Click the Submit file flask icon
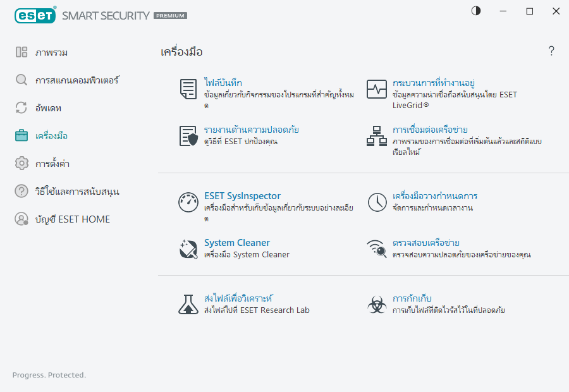 click(x=188, y=304)
